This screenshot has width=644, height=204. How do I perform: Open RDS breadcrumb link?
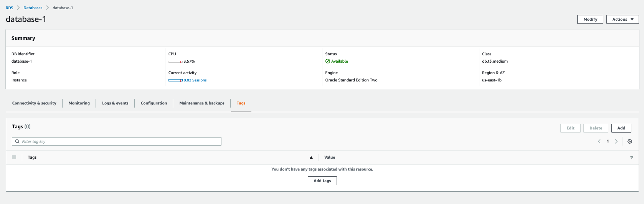pyautogui.click(x=9, y=8)
